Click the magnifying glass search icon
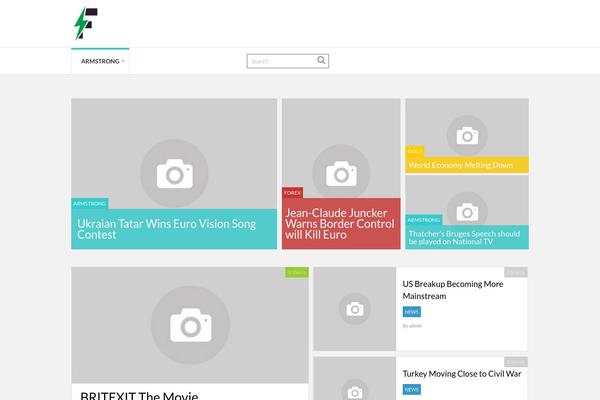Image resolution: width=600 pixels, height=400 pixels. pos(321,60)
